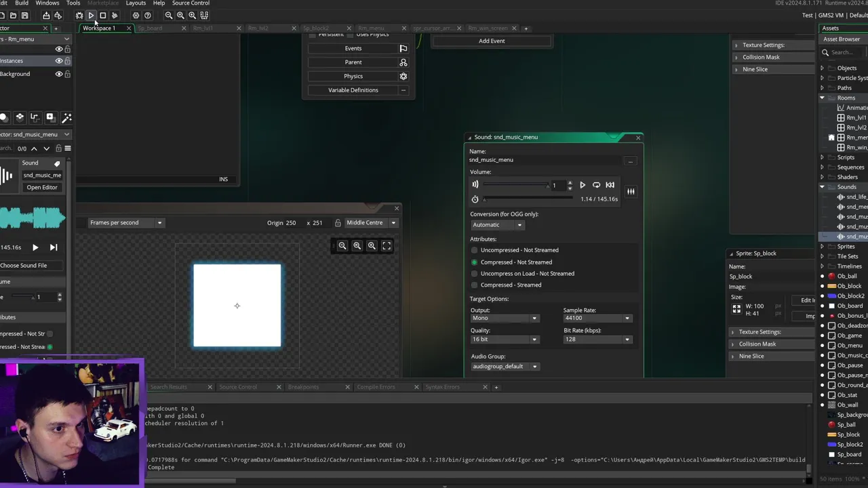This screenshot has height=488, width=868.
Task: Open the Bit Rate 128 dropdown
Action: point(597,340)
